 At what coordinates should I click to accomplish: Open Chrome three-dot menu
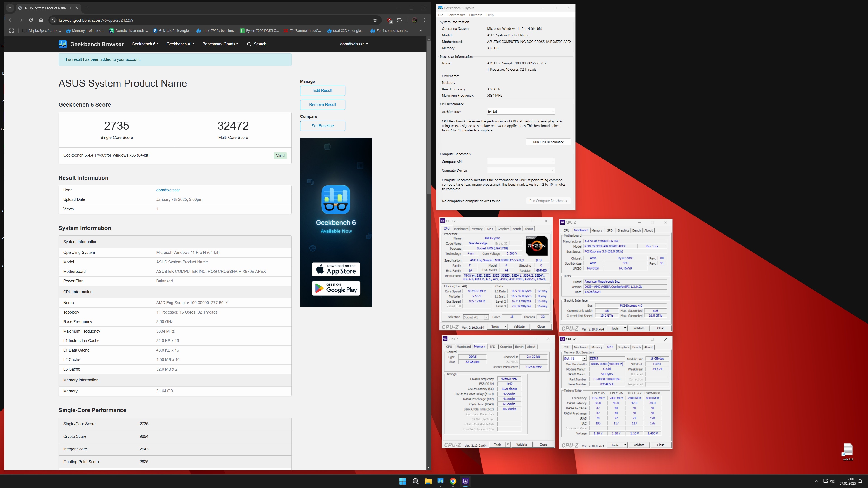pyautogui.click(x=425, y=20)
